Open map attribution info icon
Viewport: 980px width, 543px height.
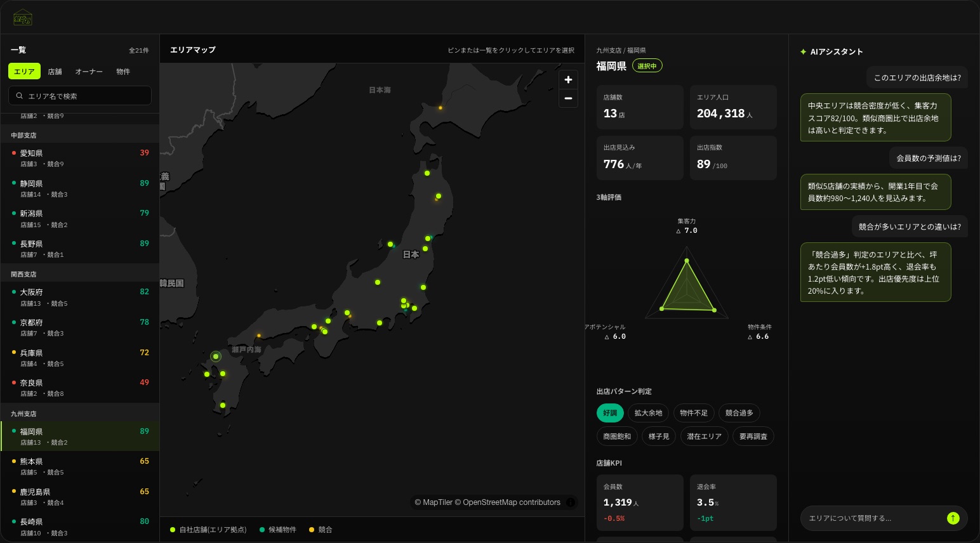pyautogui.click(x=571, y=502)
